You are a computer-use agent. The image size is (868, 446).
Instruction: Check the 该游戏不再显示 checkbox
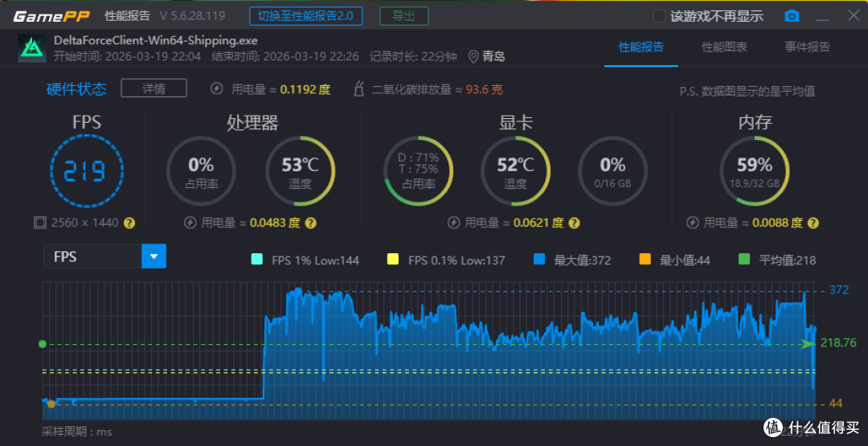[659, 16]
